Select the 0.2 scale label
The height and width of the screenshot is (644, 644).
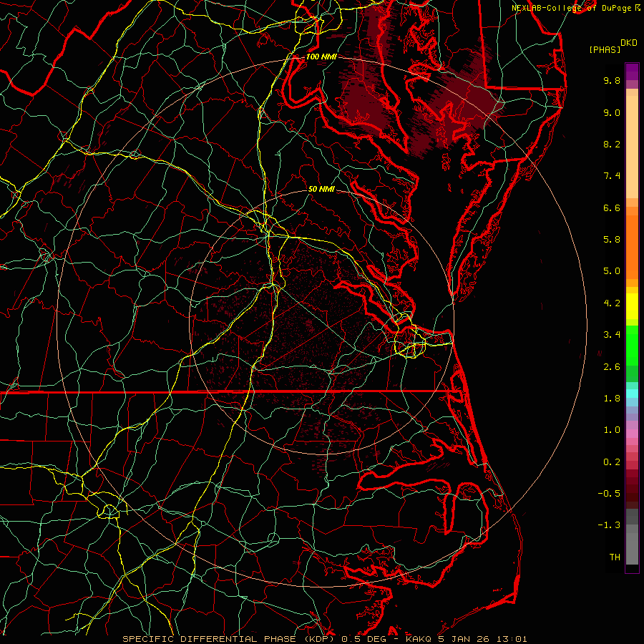pos(612,462)
